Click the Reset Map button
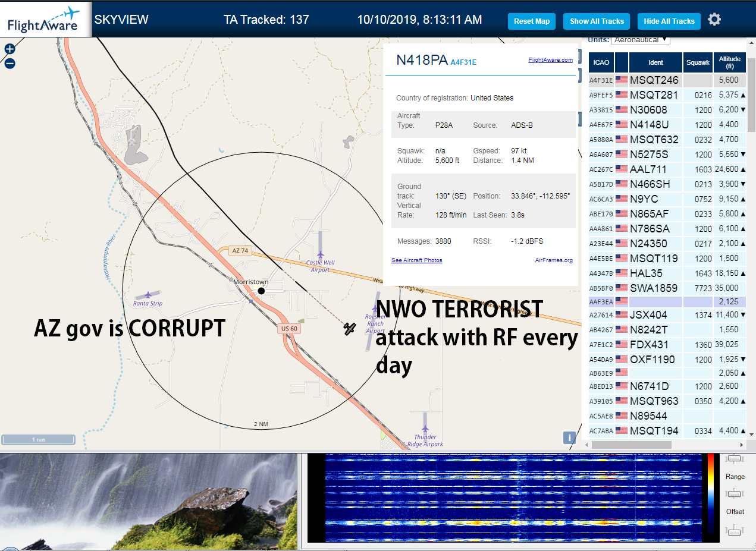 point(532,21)
